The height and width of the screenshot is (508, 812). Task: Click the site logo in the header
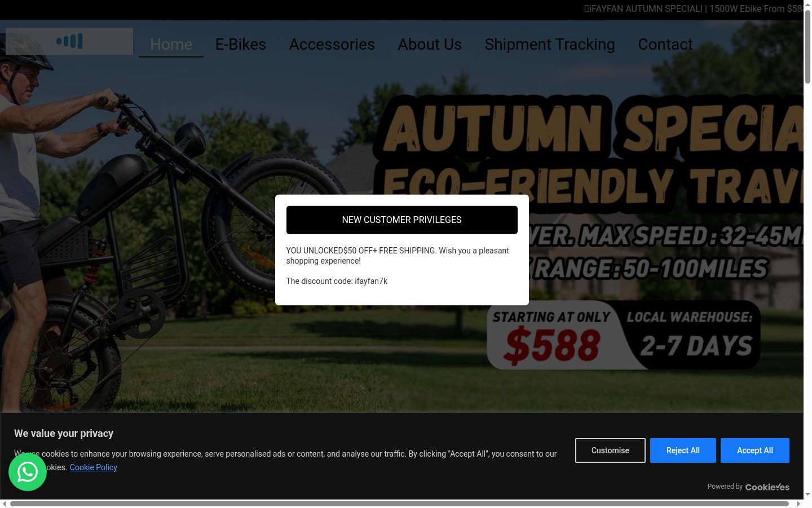point(69,41)
